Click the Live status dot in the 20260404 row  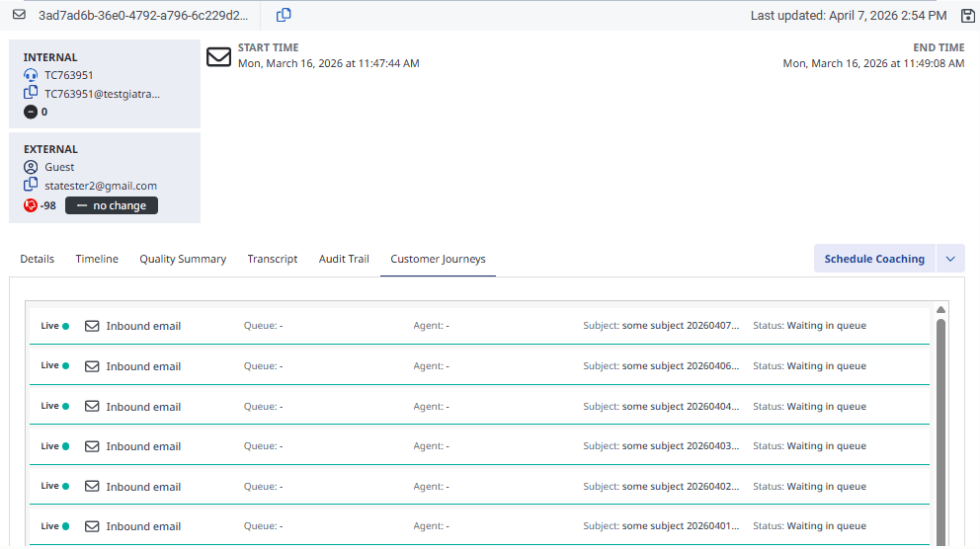(65, 407)
